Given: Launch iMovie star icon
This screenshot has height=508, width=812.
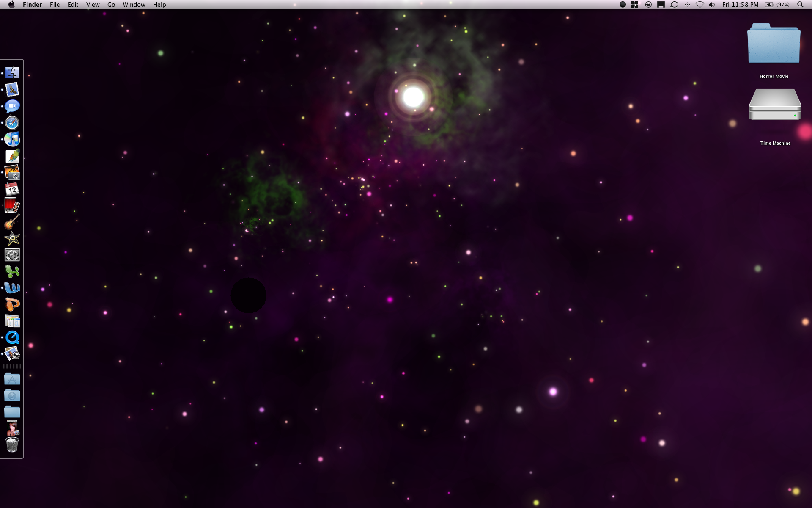Looking at the screenshot, I should pos(12,238).
